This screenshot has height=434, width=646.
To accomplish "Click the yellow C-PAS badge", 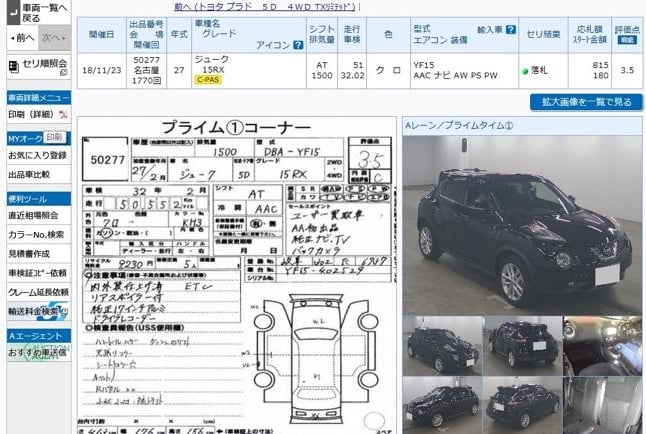I will click(208, 80).
